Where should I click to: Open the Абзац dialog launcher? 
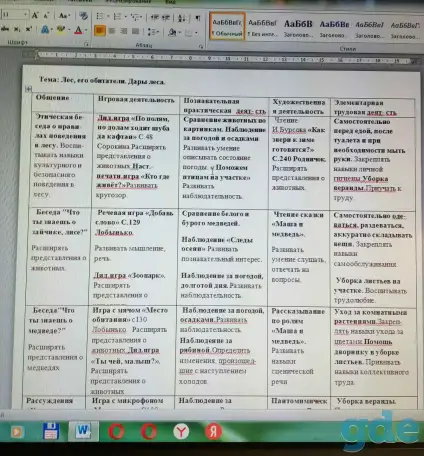coord(201,47)
